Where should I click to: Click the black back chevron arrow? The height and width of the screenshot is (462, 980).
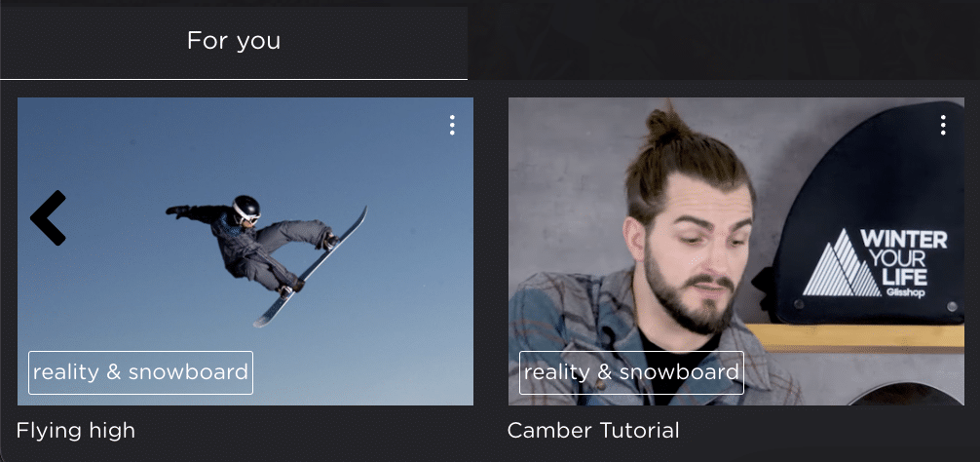point(48,217)
